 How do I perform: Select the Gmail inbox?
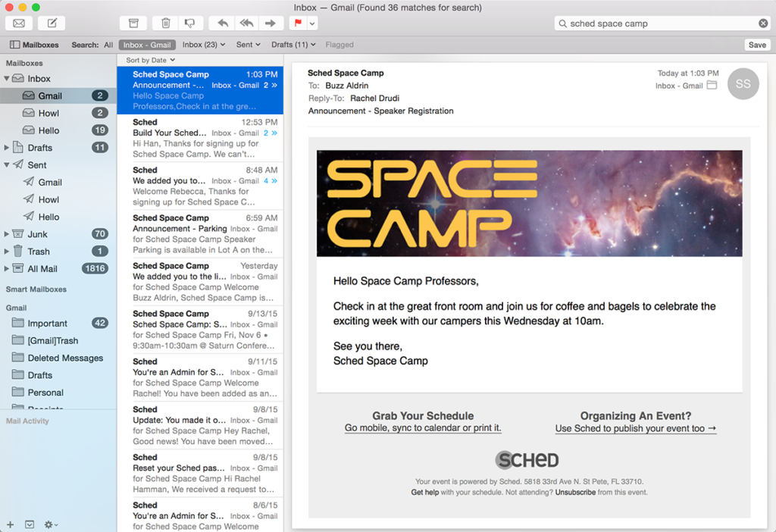(58, 95)
